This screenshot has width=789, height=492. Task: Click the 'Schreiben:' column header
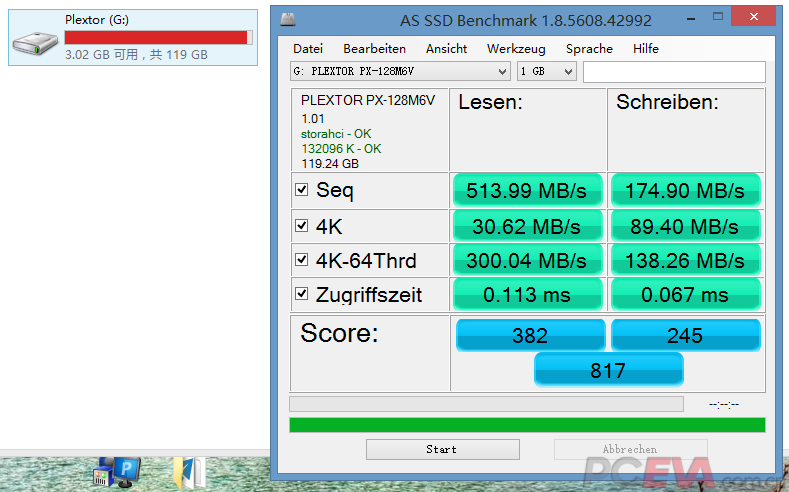[667, 103]
